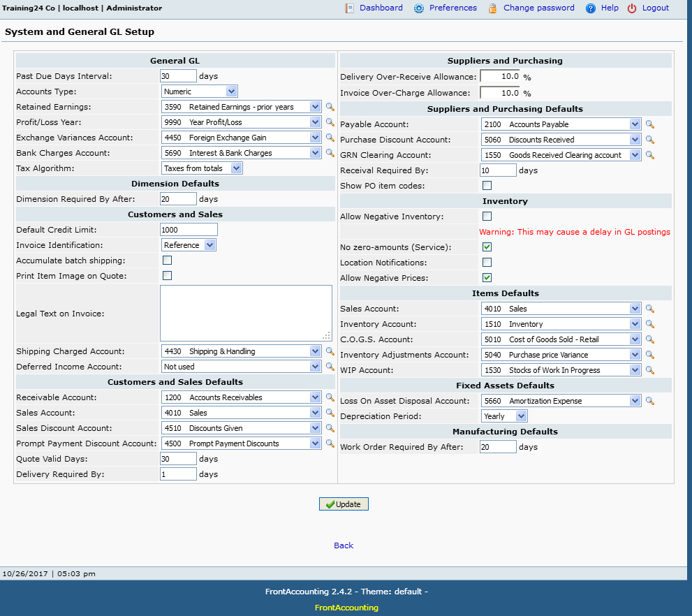Open FrontAccounting footer link
692x616 pixels.
pyautogui.click(x=346, y=608)
